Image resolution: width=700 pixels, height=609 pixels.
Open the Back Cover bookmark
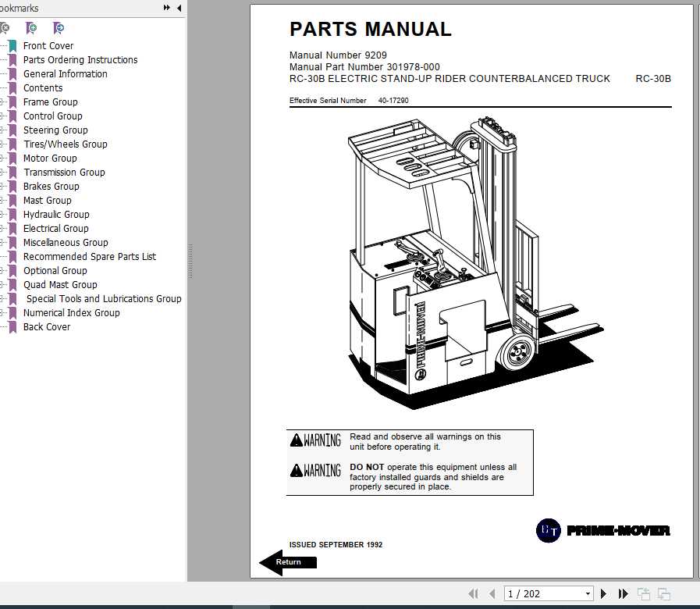pos(47,326)
